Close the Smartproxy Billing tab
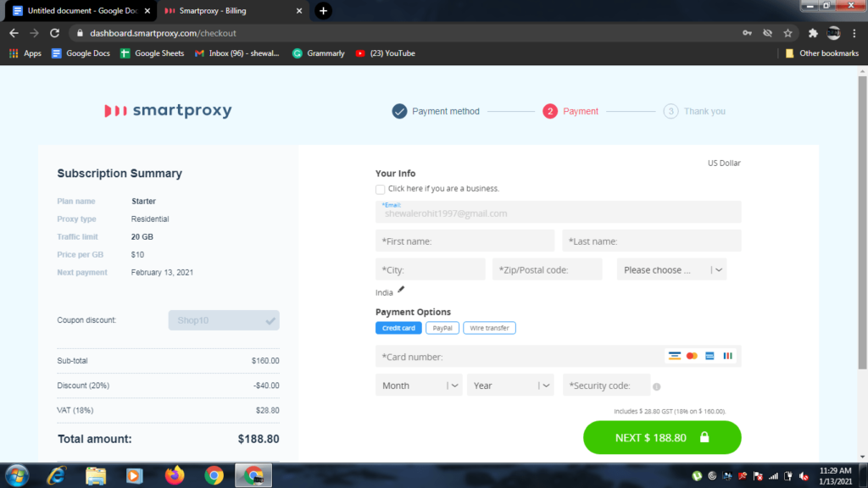Image resolution: width=868 pixels, height=488 pixels. 299,10
